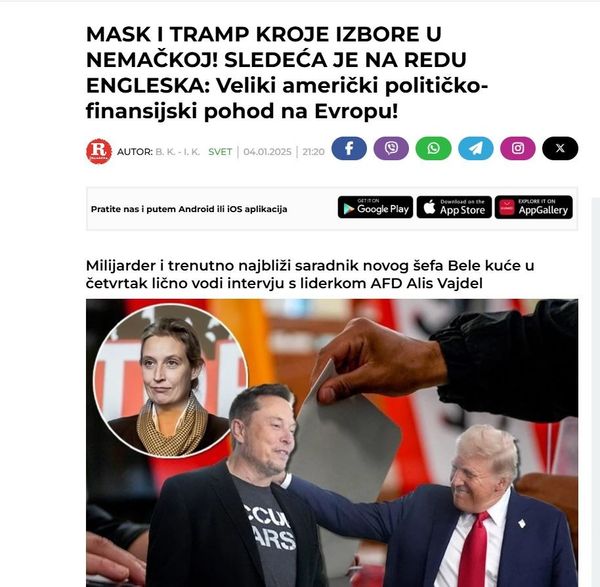Download the app from App Store
This screenshot has width=600, height=587.
(x=454, y=207)
